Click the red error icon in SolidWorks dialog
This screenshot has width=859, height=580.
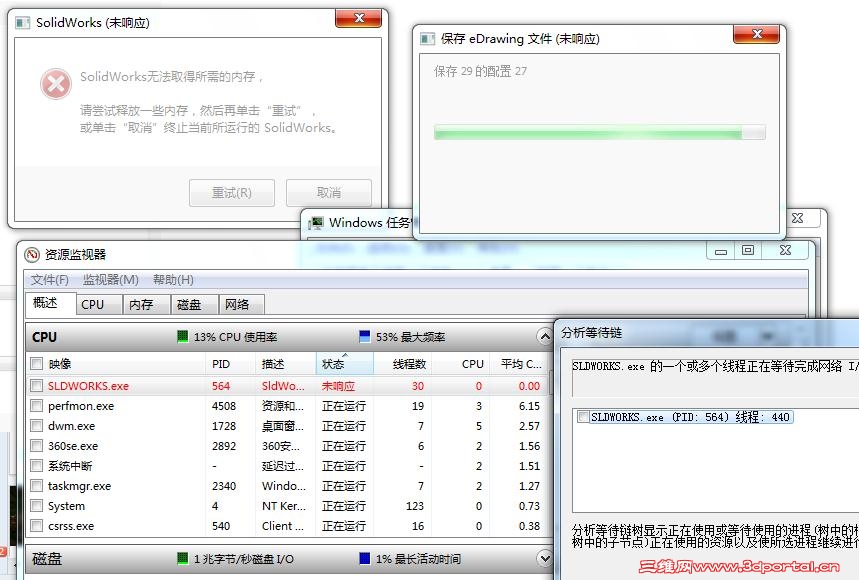[56, 84]
